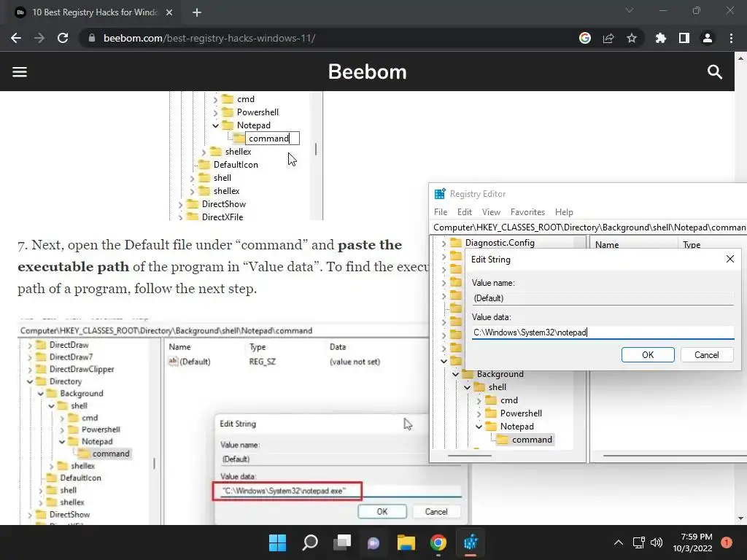Click the page scrollbar up arrow

pos(740,58)
